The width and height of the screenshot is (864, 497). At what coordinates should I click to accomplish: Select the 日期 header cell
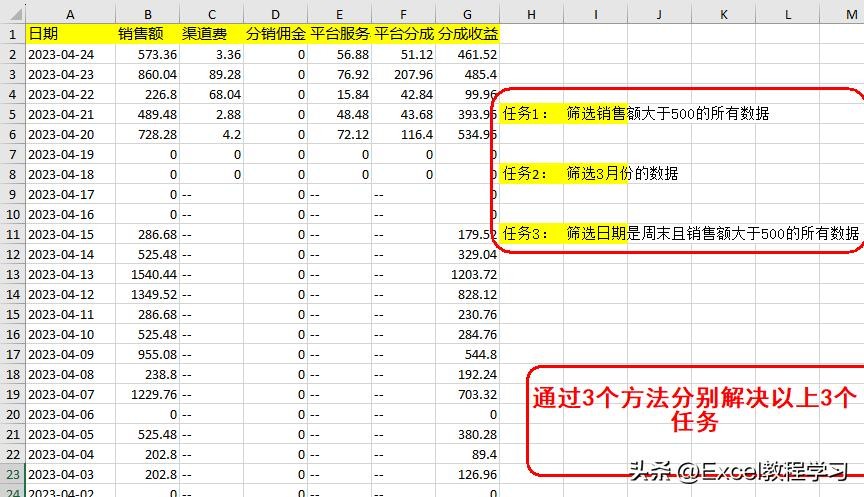(x=68, y=33)
